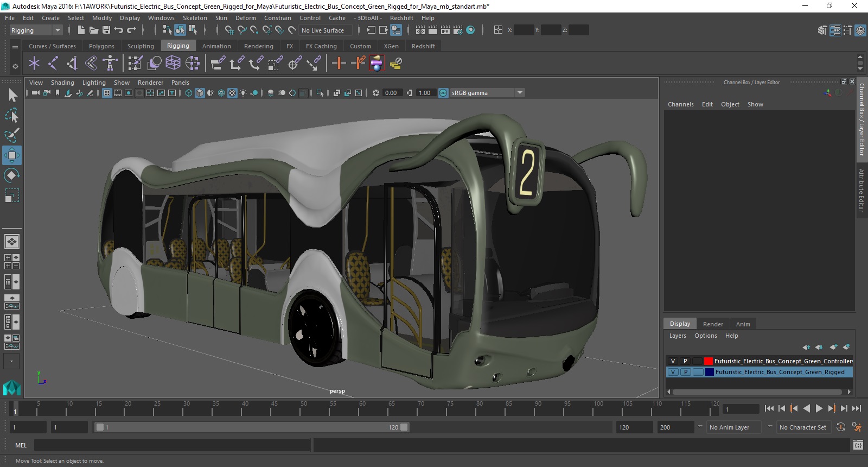Click the four-view layout icon
This screenshot has width=868, height=467.
(x=12, y=262)
